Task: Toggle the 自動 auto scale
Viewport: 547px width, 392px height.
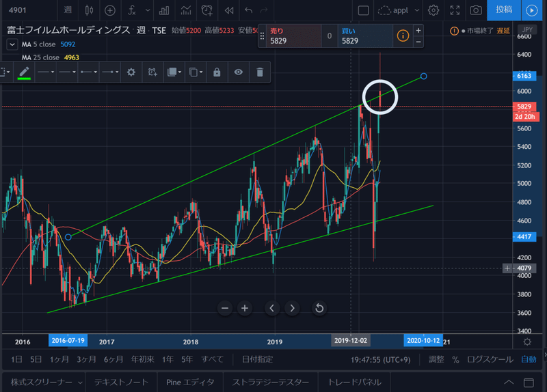Action: 529,359
